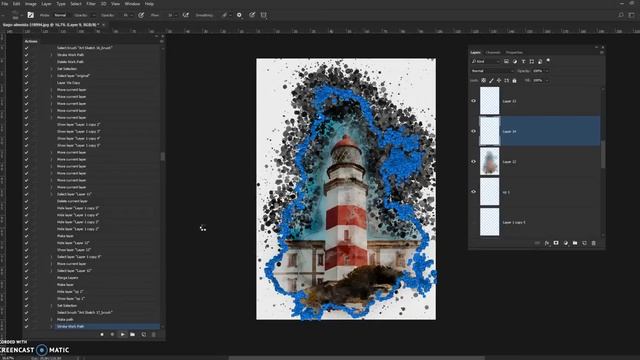Open Layers panel flyout menu
The image size is (640, 360).
point(602,53)
